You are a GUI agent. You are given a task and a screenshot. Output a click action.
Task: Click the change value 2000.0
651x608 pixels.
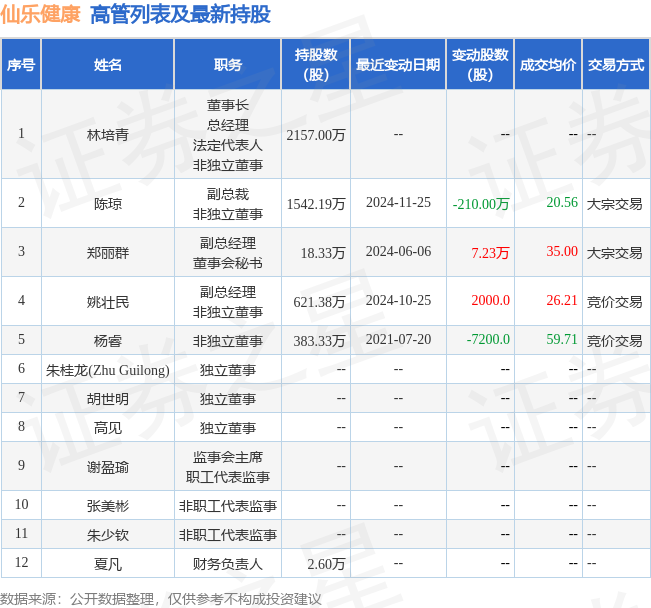tap(490, 300)
